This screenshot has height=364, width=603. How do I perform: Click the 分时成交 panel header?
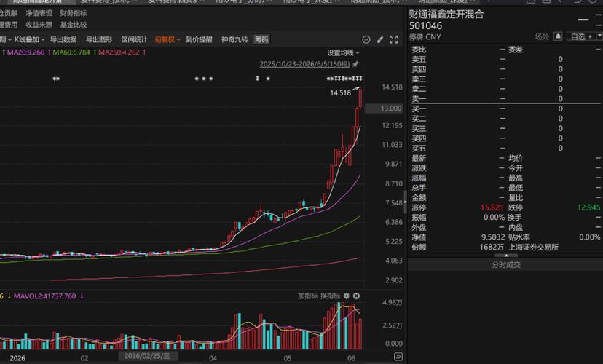(505, 264)
